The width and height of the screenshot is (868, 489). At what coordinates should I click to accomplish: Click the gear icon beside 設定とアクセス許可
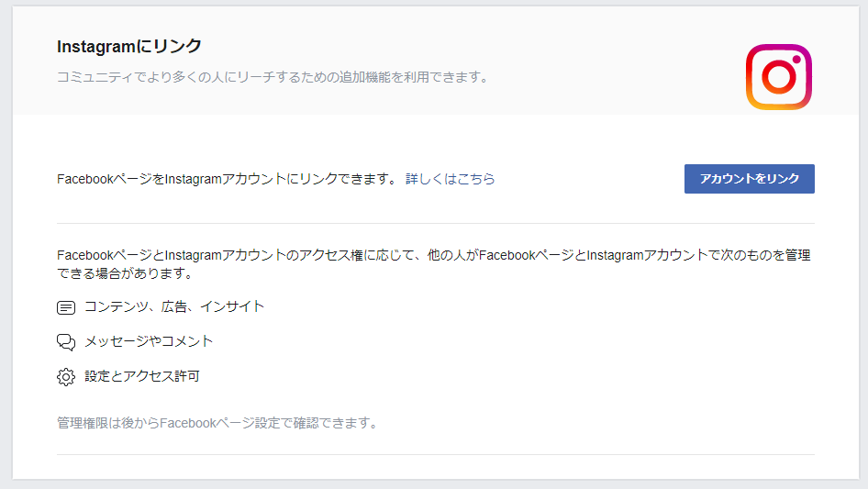[66, 376]
